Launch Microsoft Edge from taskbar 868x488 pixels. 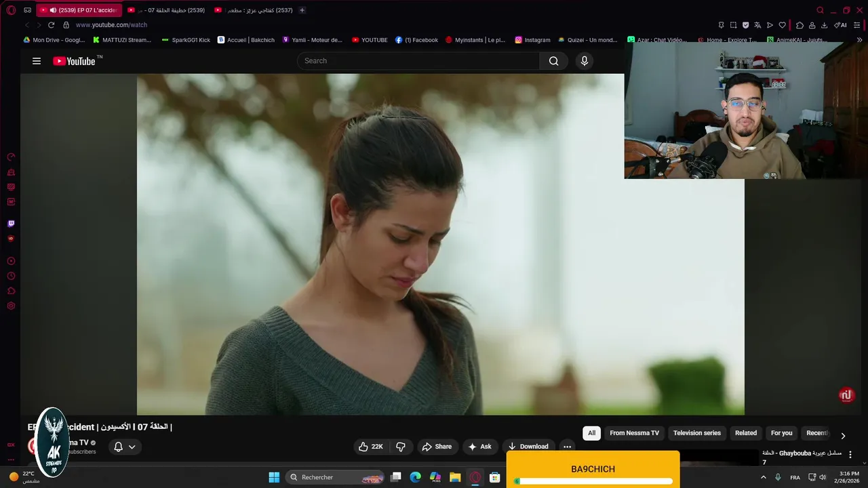416,477
